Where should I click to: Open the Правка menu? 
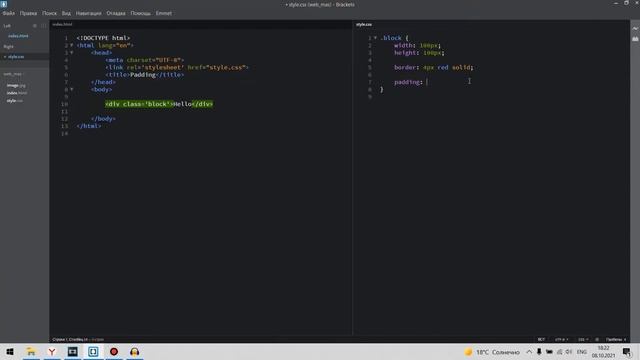tap(28, 13)
